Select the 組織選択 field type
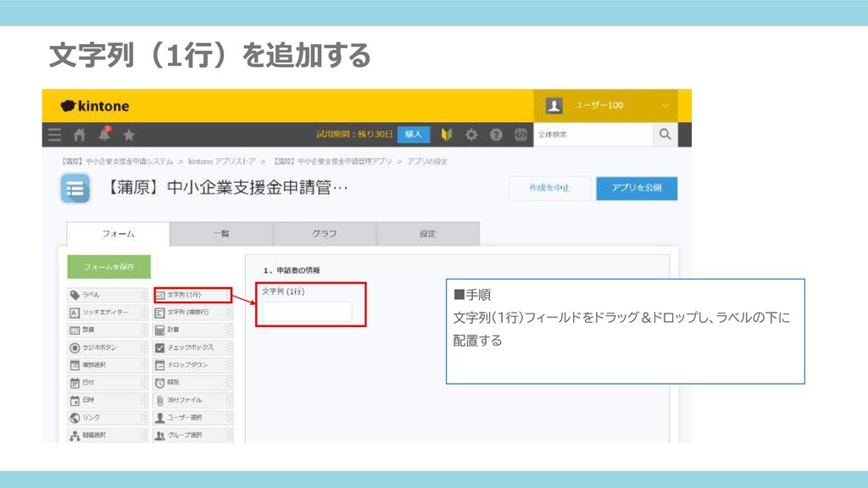 108,435
